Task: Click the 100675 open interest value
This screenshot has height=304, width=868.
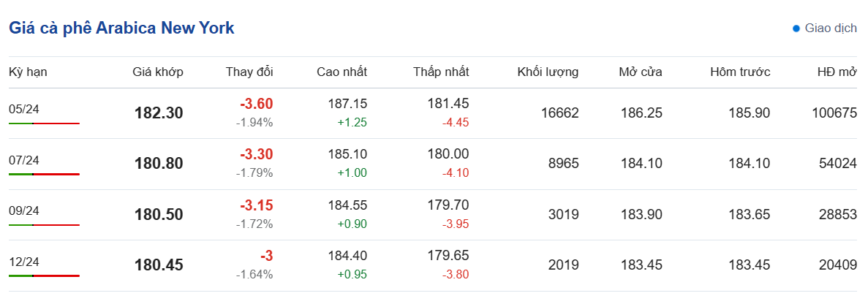Action: coord(834,113)
